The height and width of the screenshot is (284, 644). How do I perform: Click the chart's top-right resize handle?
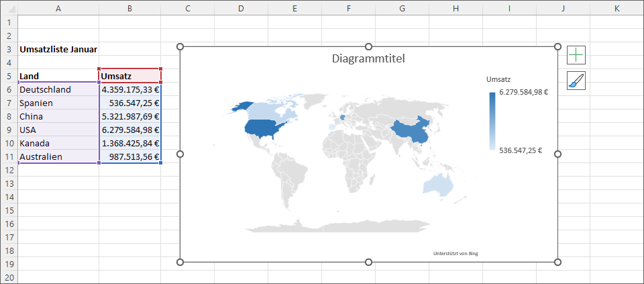point(557,46)
